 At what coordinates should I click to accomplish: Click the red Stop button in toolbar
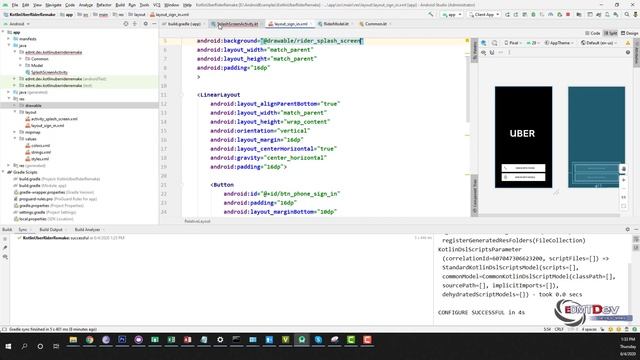click(568, 14)
